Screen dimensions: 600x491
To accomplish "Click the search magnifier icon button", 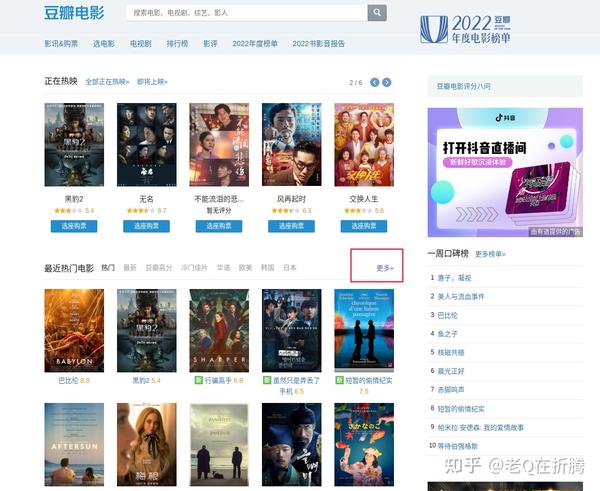I will coord(377,13).
